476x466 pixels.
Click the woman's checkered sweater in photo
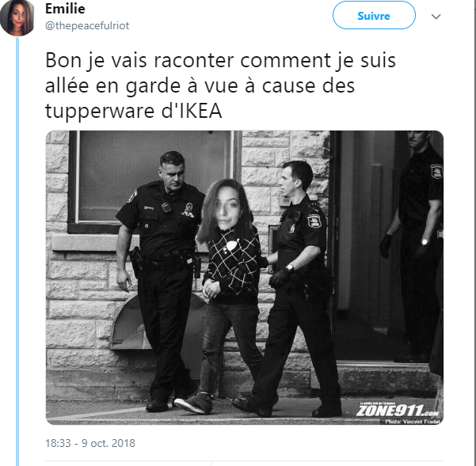coord(233,265)
